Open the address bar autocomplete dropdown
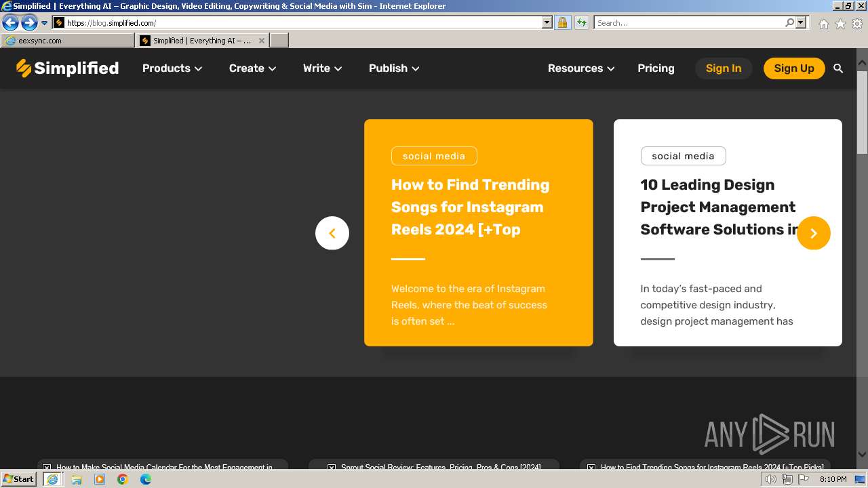This screenshot has height=488, width=868. [547, 23]
